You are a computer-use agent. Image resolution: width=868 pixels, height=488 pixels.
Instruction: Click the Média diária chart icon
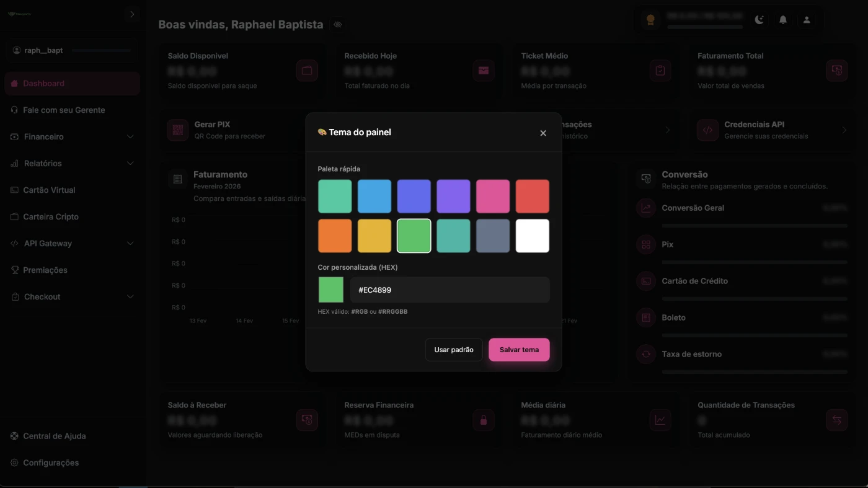(660, 420)
